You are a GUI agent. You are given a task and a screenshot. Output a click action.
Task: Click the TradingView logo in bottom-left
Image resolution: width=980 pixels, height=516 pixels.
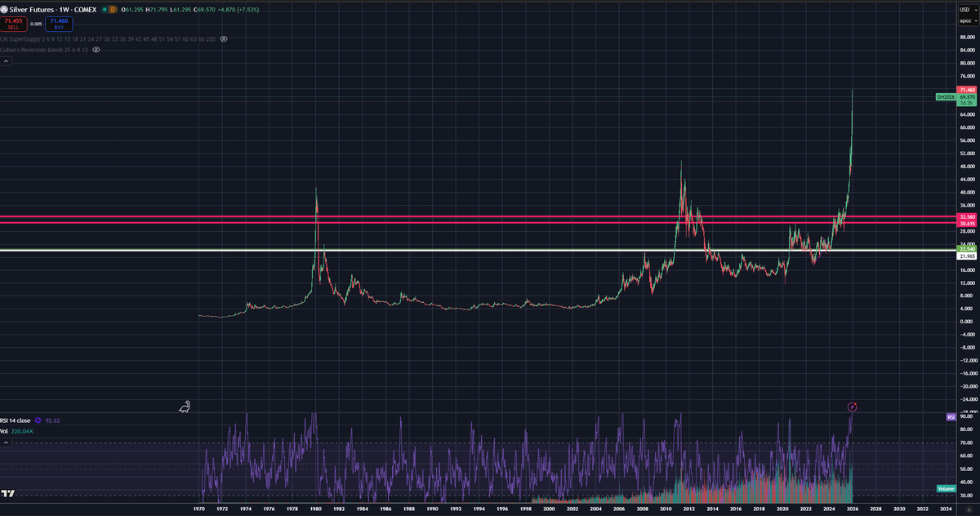(8, 493)
